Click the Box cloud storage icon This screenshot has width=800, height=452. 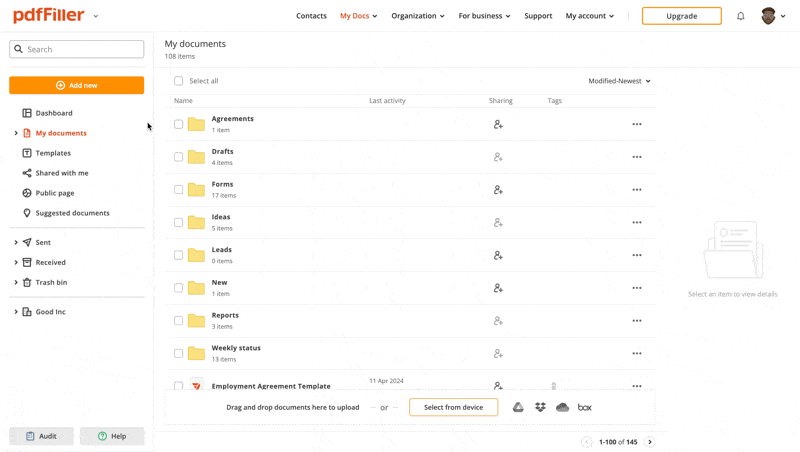585,407
